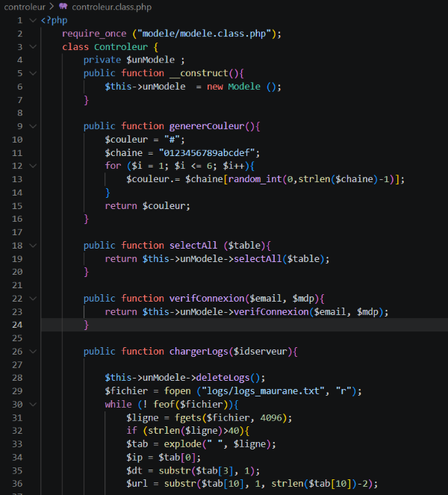Click line number 17 in the gutter
Viewport: 448px width, 495px height.
[x=17, y=232]
